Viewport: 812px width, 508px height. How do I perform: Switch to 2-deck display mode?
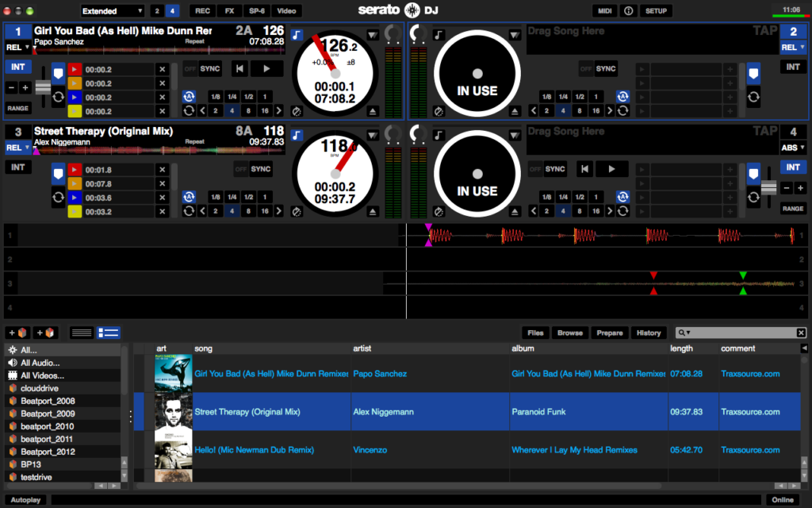(x=156, y=11)
